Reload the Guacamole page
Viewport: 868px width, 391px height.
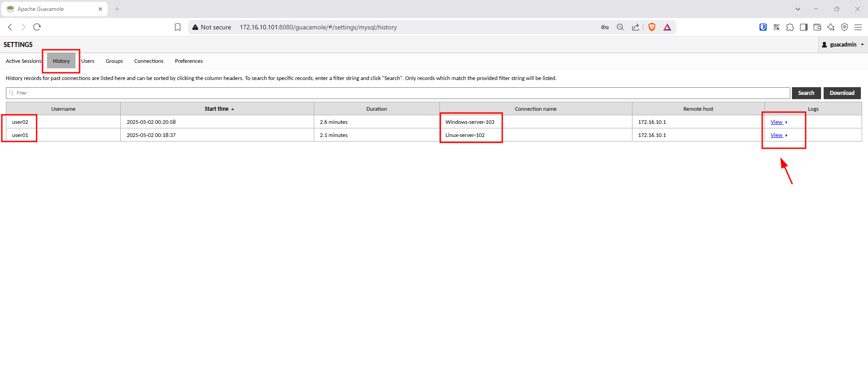37,27
